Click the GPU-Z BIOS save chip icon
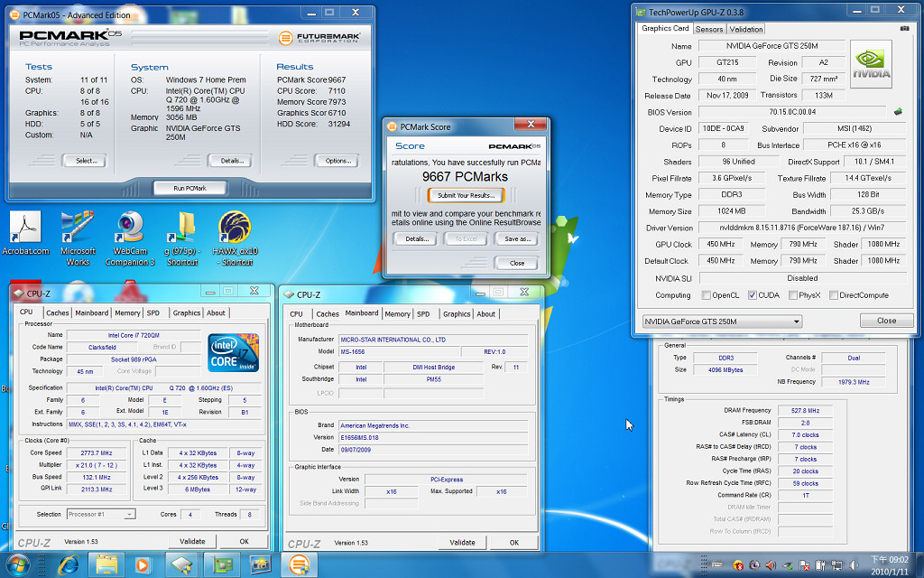Screen dimensions: 924x578 click(898, 111)
